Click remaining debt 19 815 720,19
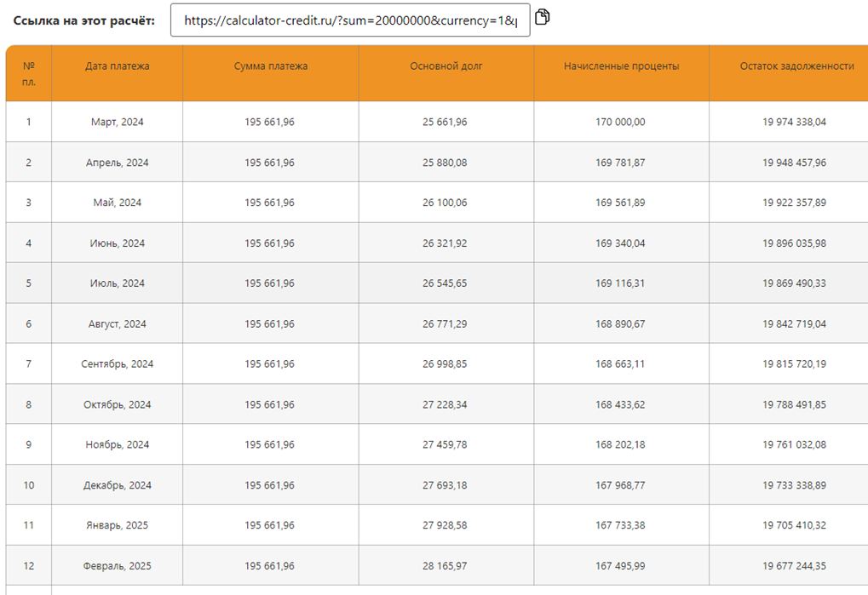Image resolution: width=868 pixels, height=595 pixels. [795, 363]
